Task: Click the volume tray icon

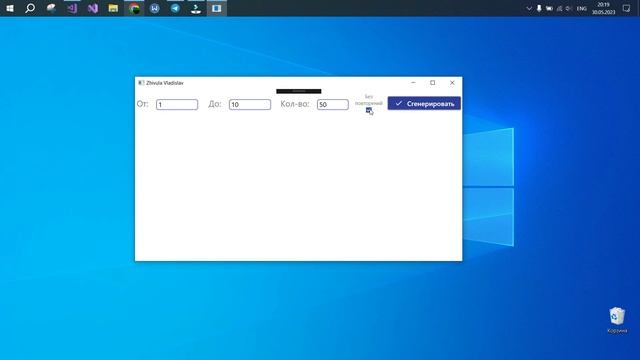Action: point(569,8)
